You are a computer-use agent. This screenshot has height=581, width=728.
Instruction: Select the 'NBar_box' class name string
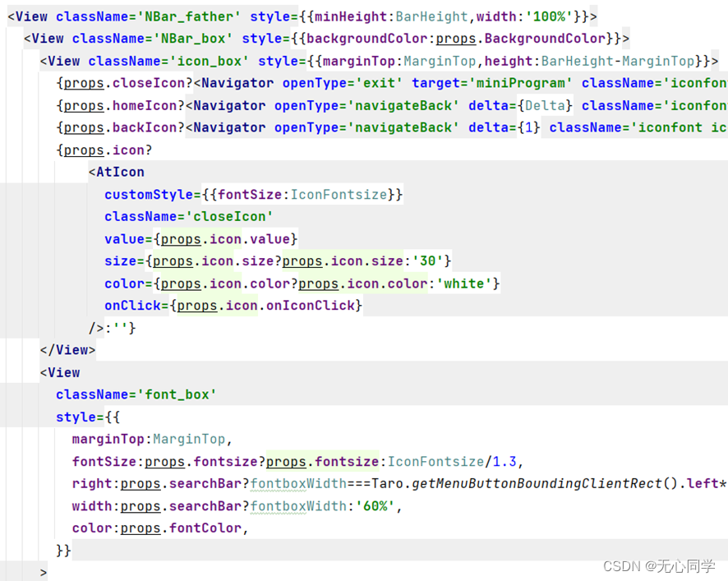point(193,39)
